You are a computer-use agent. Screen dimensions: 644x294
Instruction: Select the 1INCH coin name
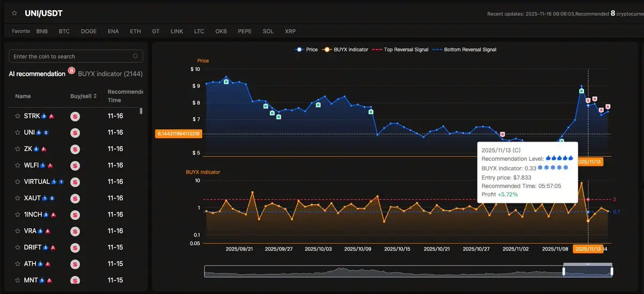point(33,214)
